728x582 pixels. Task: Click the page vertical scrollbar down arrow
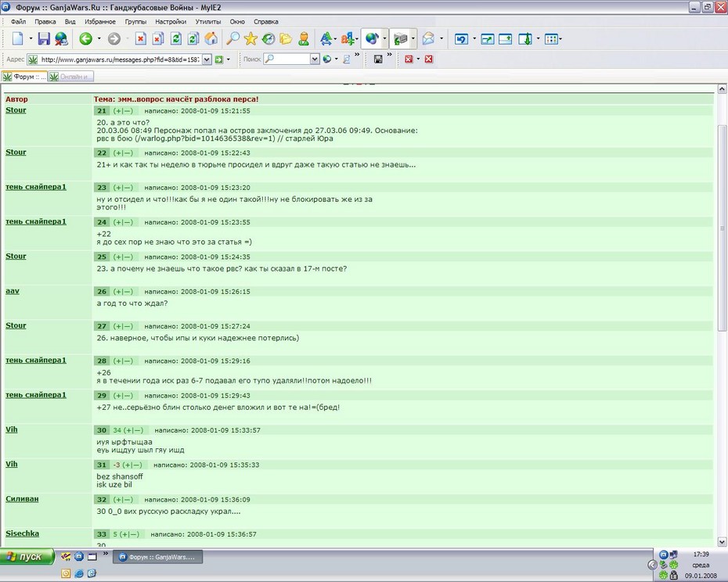click(x=722, y=541)
